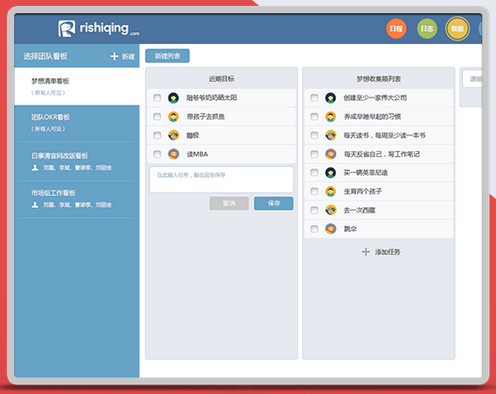496x394 pixels.
Task: Check the 去一次西藏 checkbox
Action: coord(314,210)
